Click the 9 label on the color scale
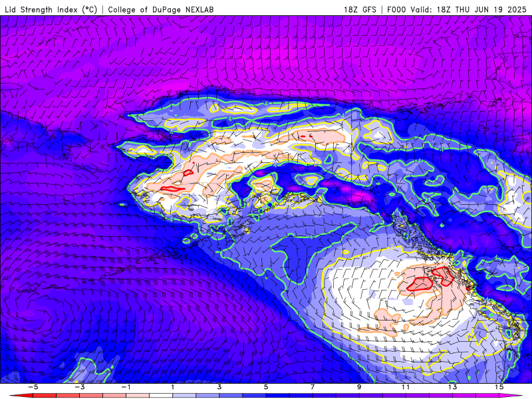The height and width of the screenshot is (399, 532). tap(359, 387)
